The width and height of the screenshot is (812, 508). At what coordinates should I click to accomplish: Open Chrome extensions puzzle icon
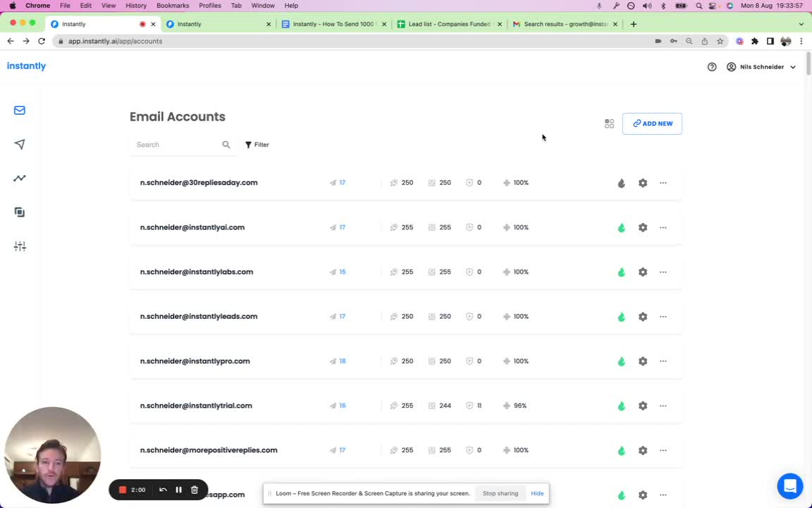[754, 41]
